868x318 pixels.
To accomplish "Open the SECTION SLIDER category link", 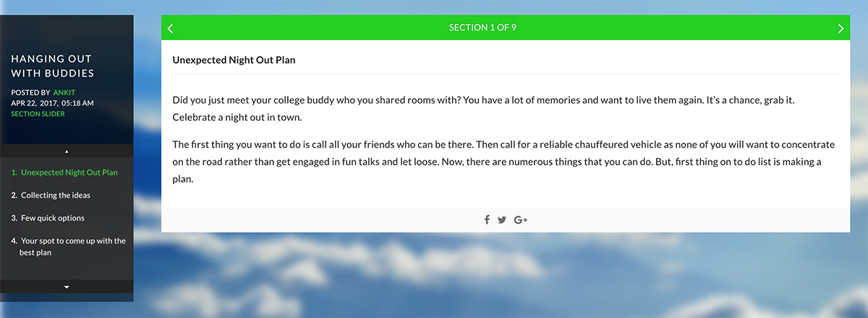I will [38, 114].
